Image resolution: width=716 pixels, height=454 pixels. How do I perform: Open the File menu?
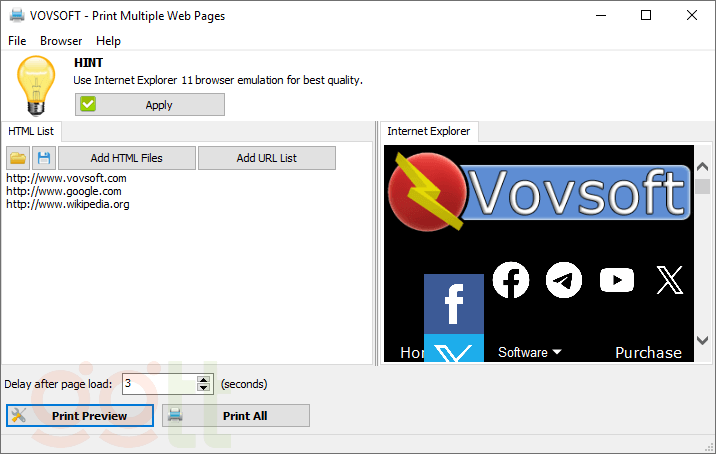point(17,41)
